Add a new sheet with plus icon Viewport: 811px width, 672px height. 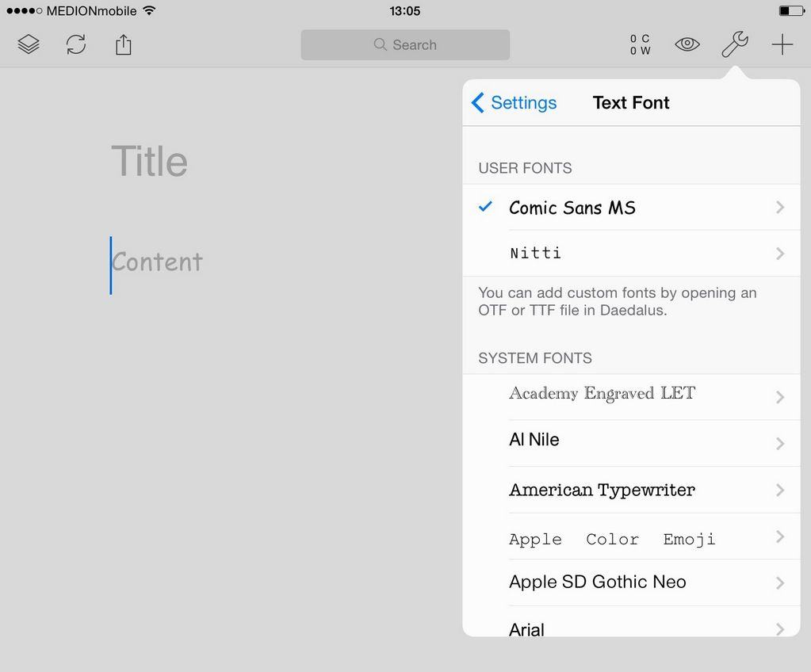tap(782, 44)
